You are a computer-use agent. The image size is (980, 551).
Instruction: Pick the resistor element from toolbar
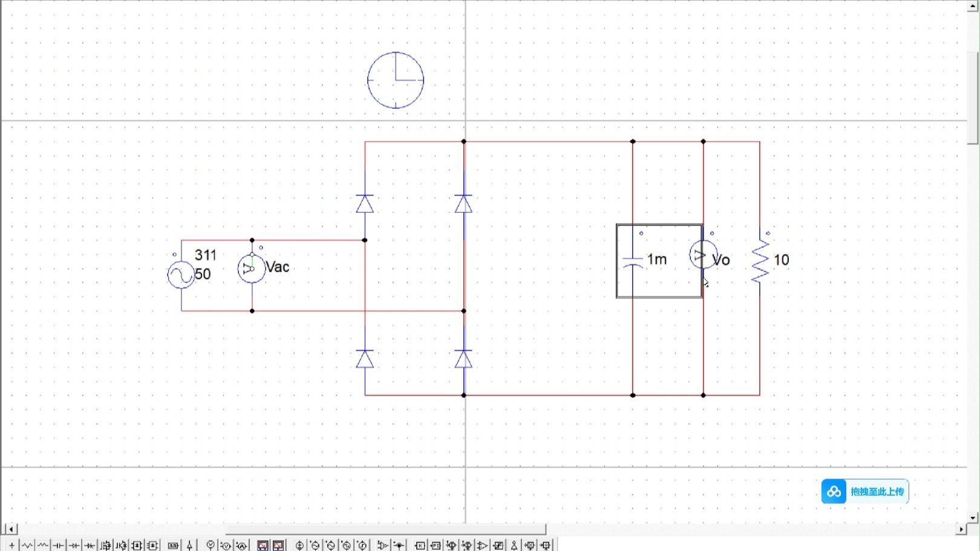pyautogui.click(x=27, y=545)
